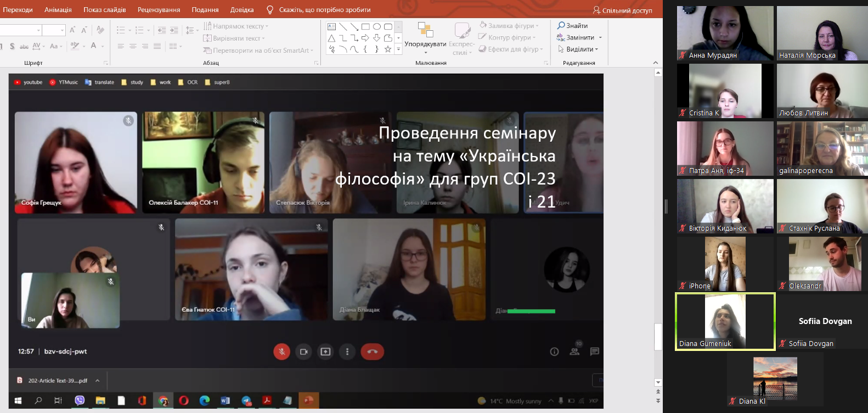Viewport: 868px width, 413px height.
Task: Clear all text formatting with the eraser icon
Action: tap(100, 30)
